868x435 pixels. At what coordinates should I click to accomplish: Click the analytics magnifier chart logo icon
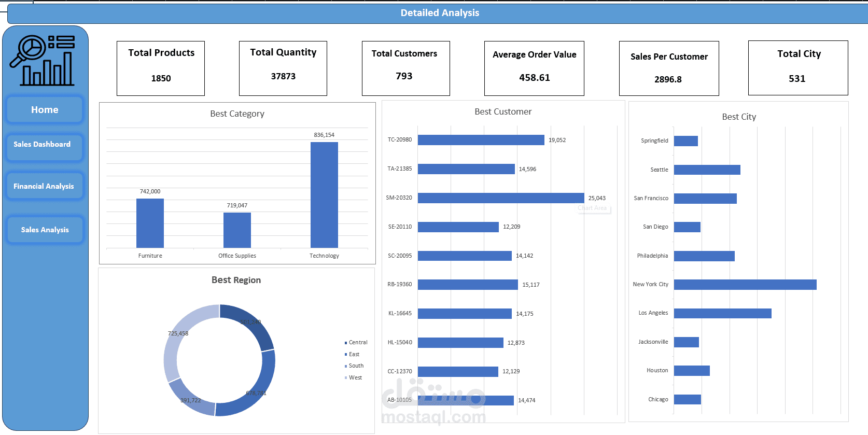point(43,60)
